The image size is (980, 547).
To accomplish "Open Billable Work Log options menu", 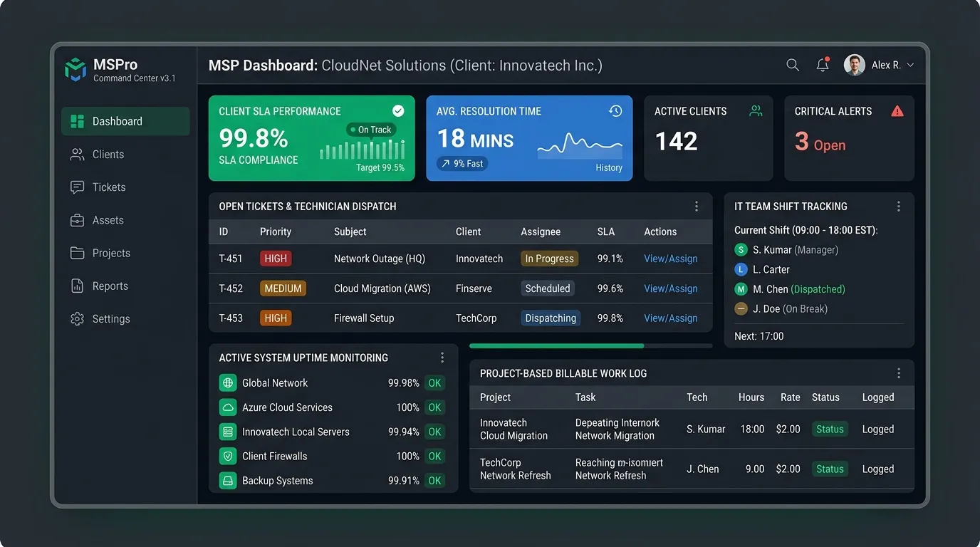I will point(899,373).
